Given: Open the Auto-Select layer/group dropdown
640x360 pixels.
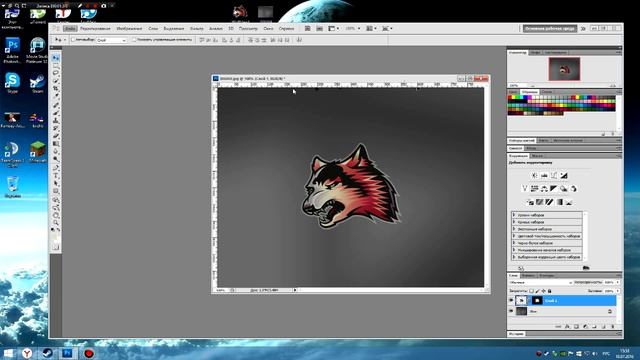Looking at the screenshot, I should click(x=111, y=40).
